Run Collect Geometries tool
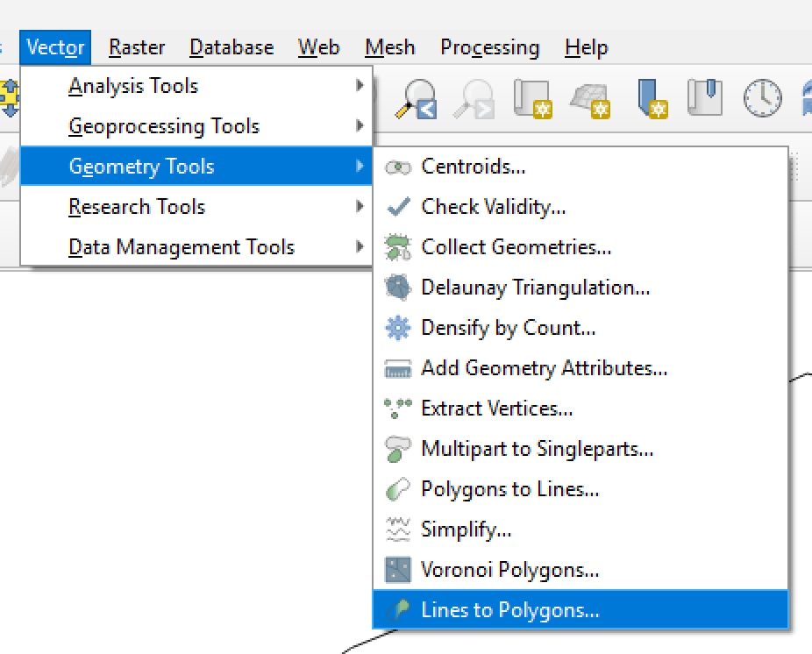 [x=516, y=247]
